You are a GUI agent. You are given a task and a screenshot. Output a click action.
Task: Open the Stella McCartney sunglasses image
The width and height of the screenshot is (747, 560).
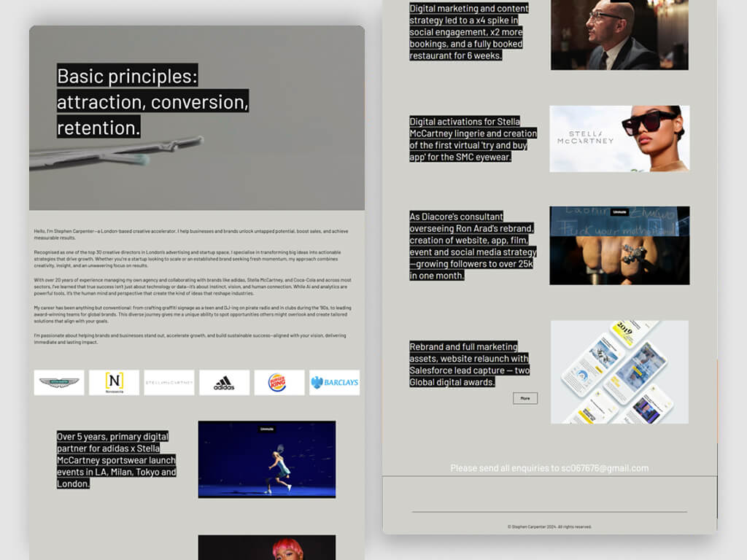click(619, 139)
